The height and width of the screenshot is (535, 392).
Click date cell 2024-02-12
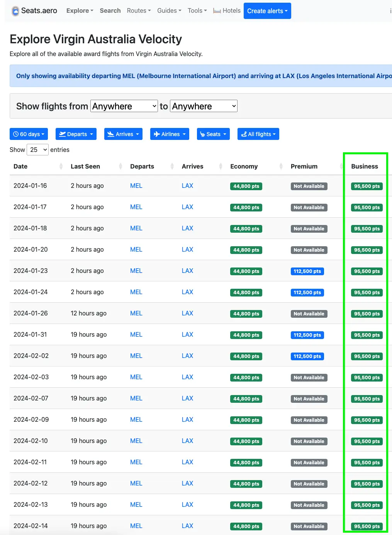click(x=31, y=483)
